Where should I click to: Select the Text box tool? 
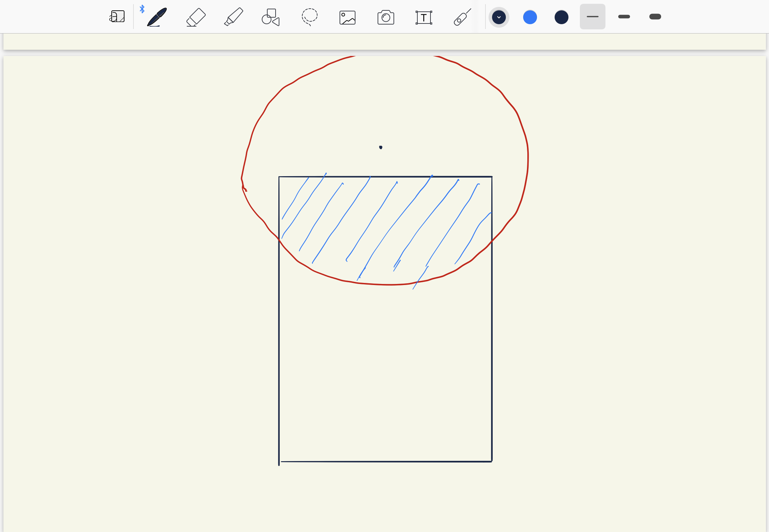click(424, 16)
